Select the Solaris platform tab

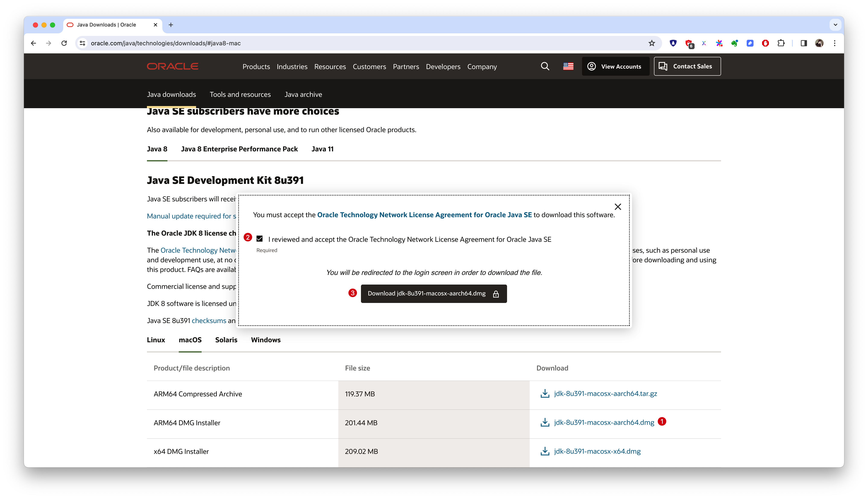(226, 340)
